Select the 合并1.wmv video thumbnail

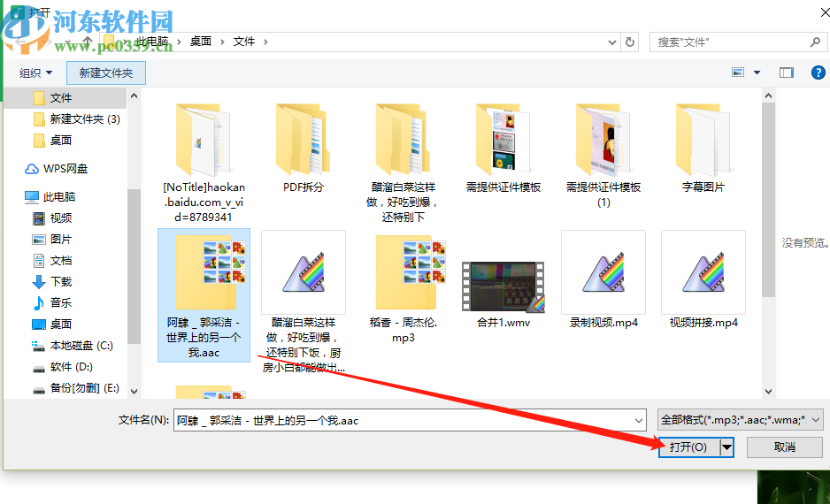(503, 286)
